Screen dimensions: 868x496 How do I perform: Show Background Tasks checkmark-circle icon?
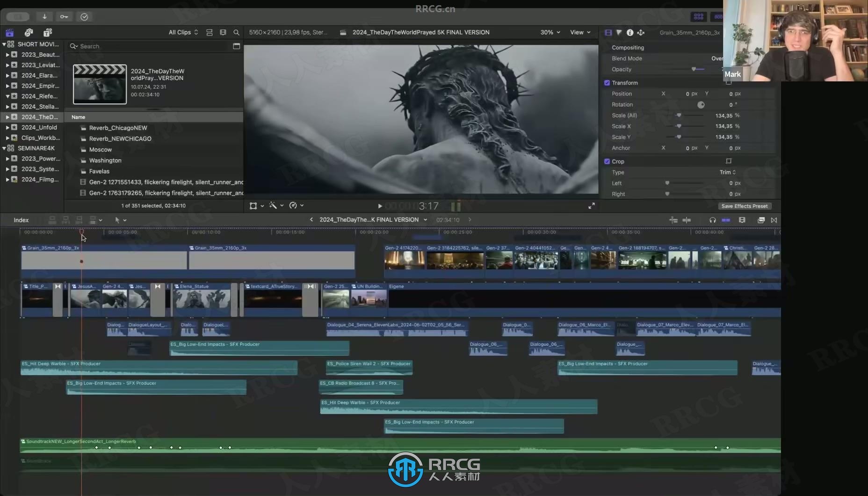pyautogui.click(x=84, y=16)
